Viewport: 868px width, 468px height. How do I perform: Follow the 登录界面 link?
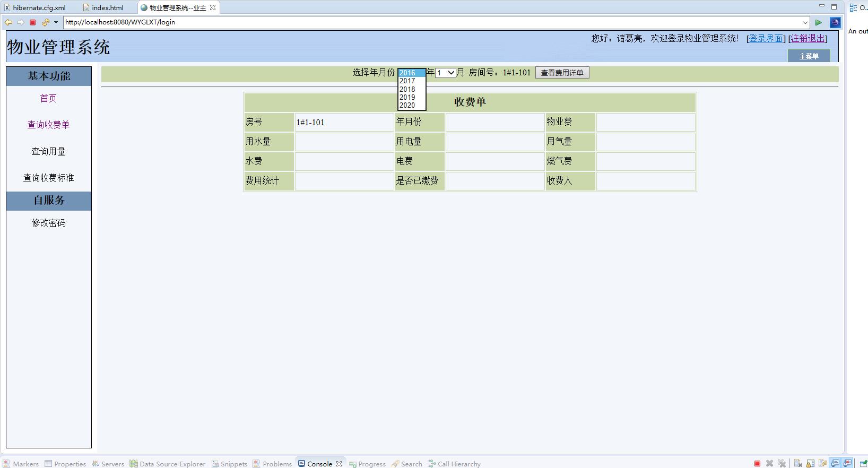(x=766, y=38)
